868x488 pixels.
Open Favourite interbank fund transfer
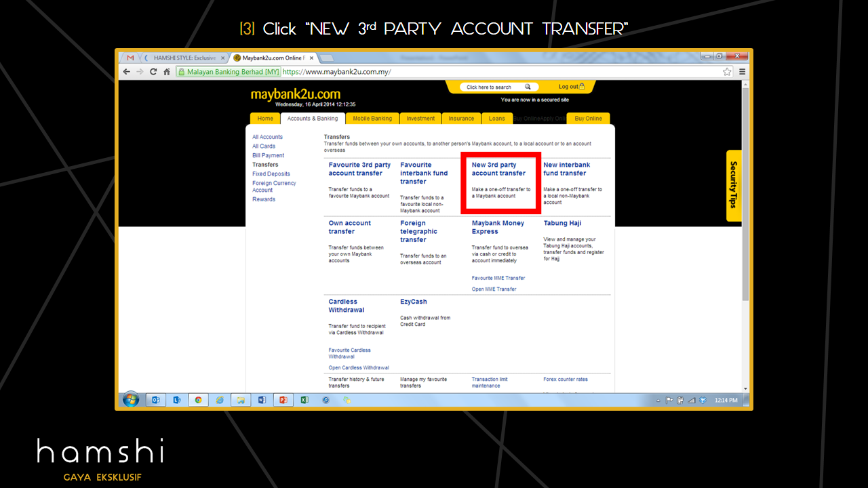pos(424,173)
